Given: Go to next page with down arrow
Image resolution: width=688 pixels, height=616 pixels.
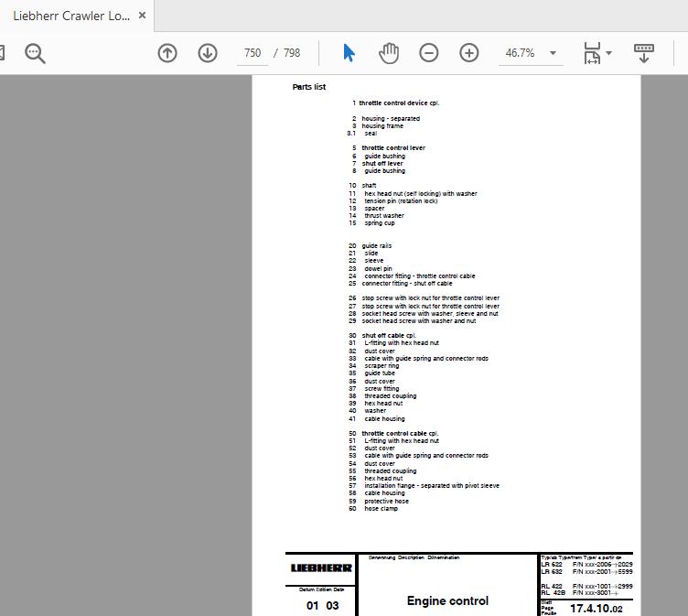Looking at the screenshot, I should 207,53.
